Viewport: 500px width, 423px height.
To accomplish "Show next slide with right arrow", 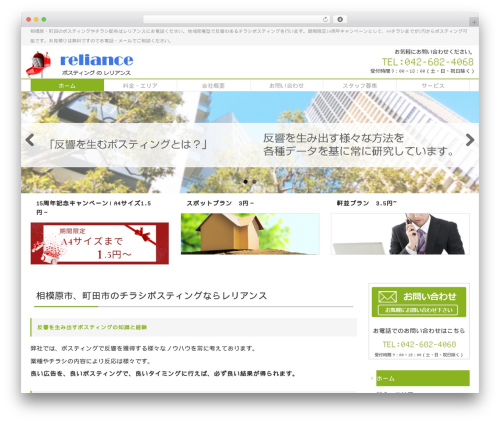I will (470, 140).
